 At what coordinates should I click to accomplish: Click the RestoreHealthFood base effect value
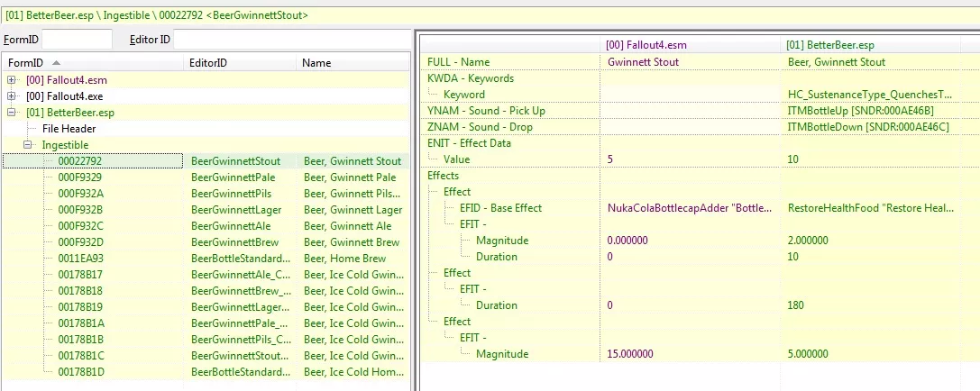pyautogui.click(x=870, y=208)
